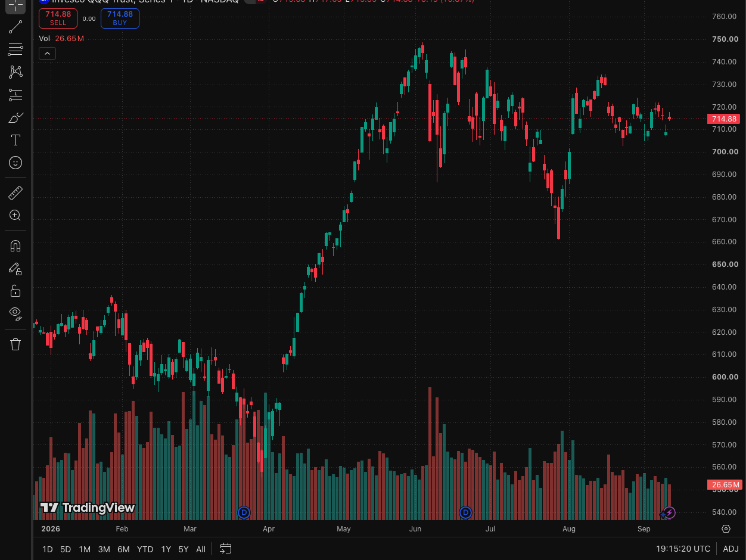
Task: Click the 700.00 price scale label
Action: click(725, 151)
